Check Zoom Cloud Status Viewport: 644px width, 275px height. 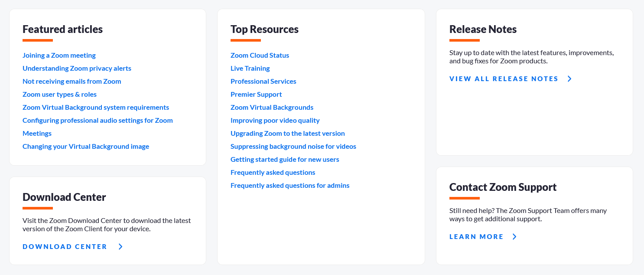[260, 55]
